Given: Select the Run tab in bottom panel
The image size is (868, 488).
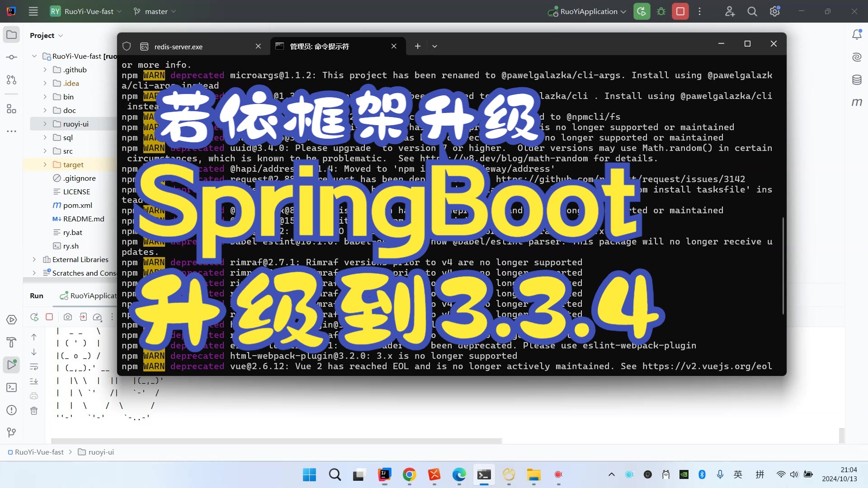Looking at the screenshot, I should pyautogui.click(x=36, y=296).
